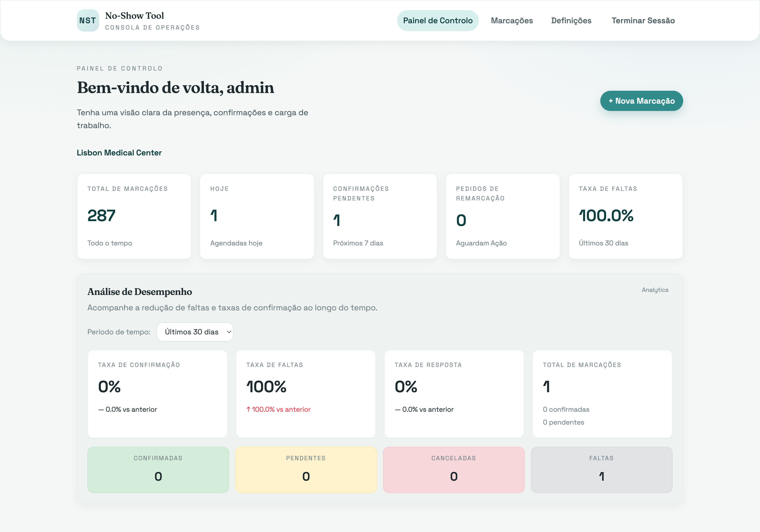Open the Painel de Controlo tab
Image resolution: width=760 pixels, height=532 pixels.
[438, 20]
